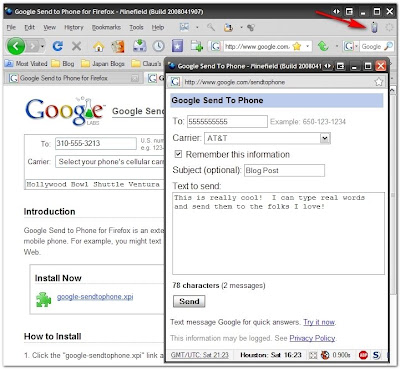Click the Send to Phone toolbar icon

(x=374, y=27)
